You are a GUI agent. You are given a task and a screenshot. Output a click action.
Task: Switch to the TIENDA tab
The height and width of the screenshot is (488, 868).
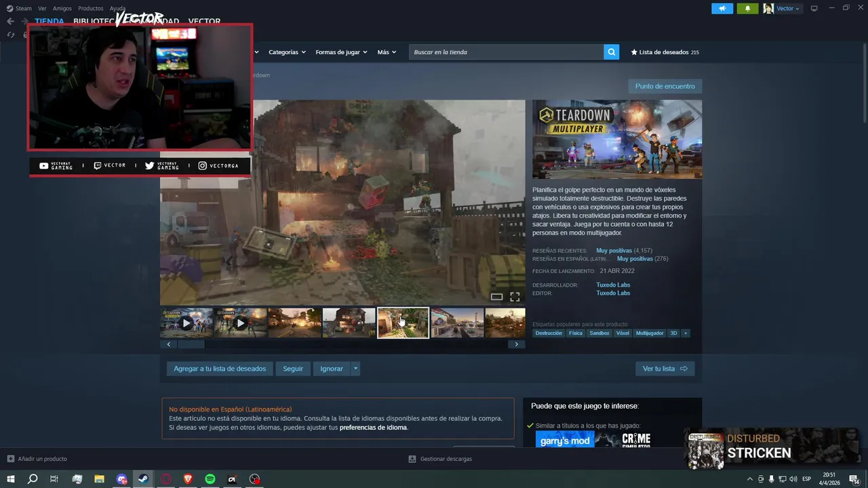[50, 22]
